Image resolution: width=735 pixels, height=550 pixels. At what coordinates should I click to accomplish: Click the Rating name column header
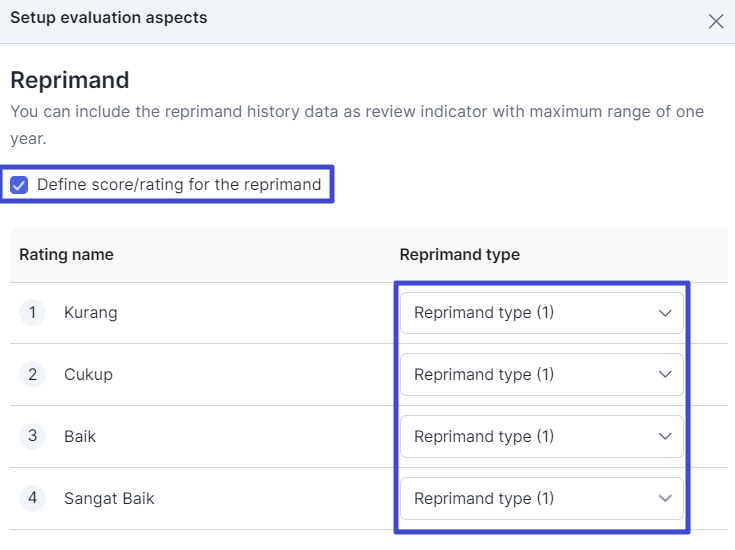(x=67, y=255)
